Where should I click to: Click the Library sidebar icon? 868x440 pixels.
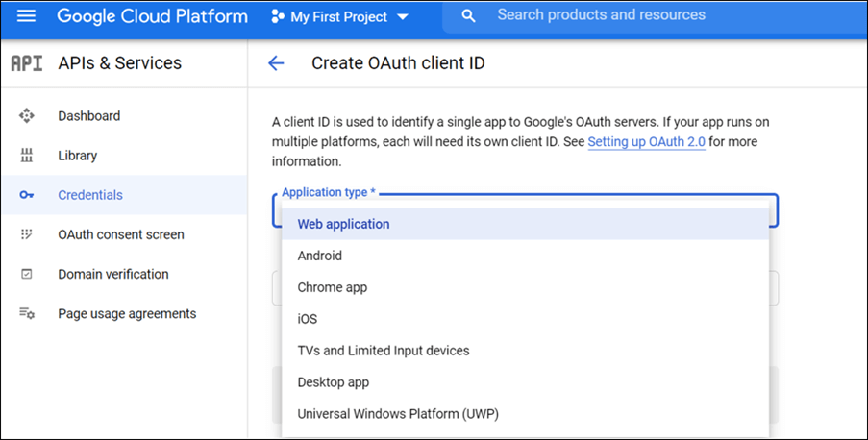pyautogui.click(x=27, y=156)
